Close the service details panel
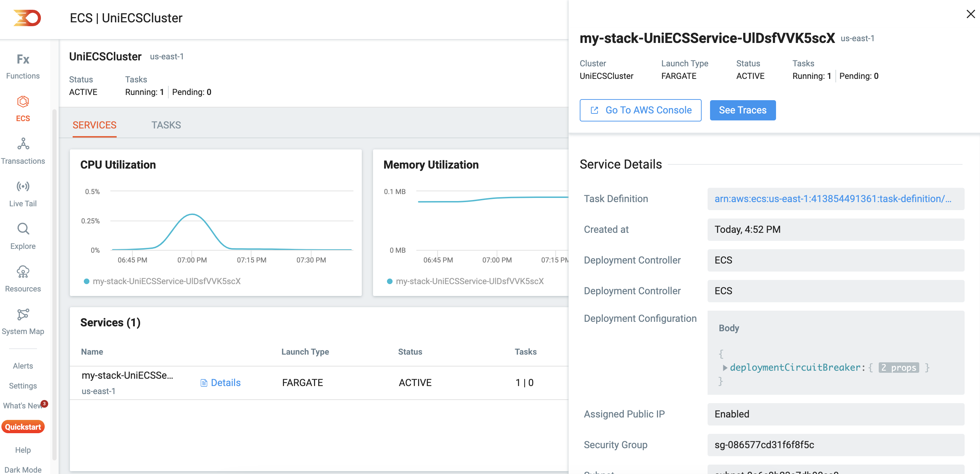This screenshot has width=980, height=474. (971, 14)
